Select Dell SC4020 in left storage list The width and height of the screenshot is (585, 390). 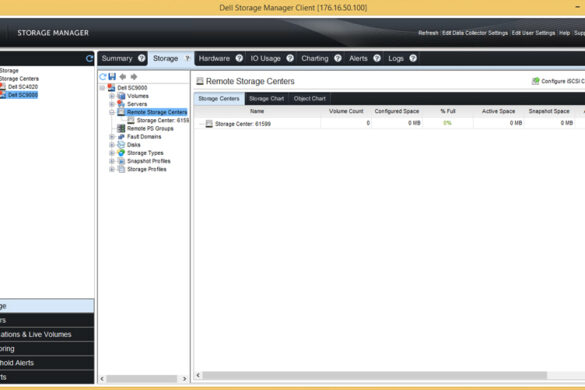[x=23, y=87]
